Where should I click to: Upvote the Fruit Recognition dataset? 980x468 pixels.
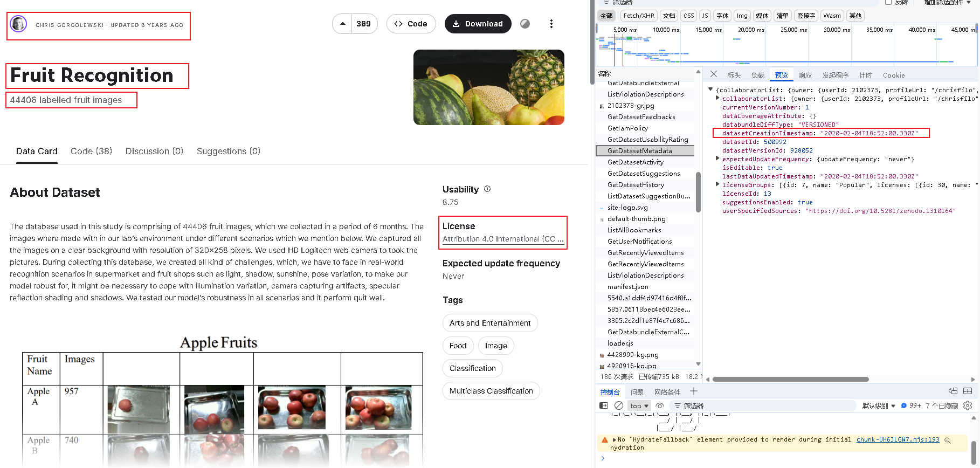pyautogui.click(x=342, y=24)
